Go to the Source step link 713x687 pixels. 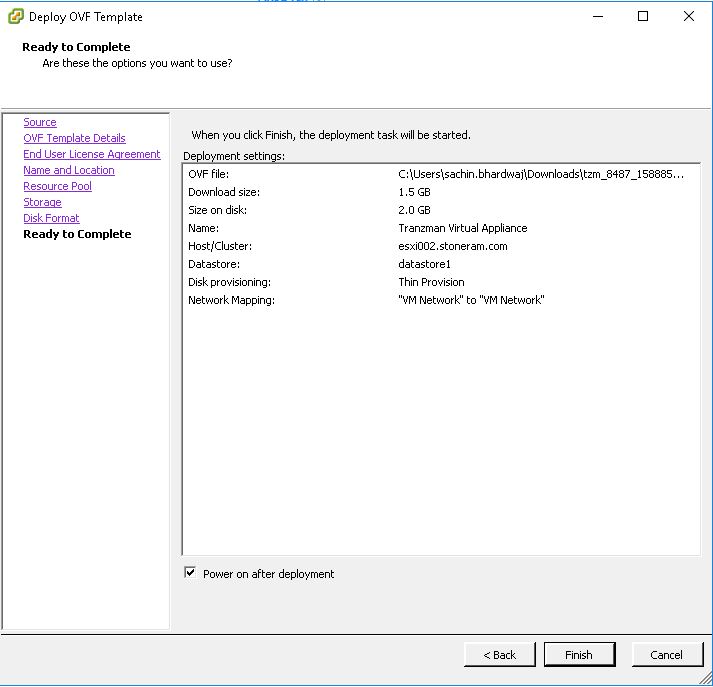click(x=40, y=122)
